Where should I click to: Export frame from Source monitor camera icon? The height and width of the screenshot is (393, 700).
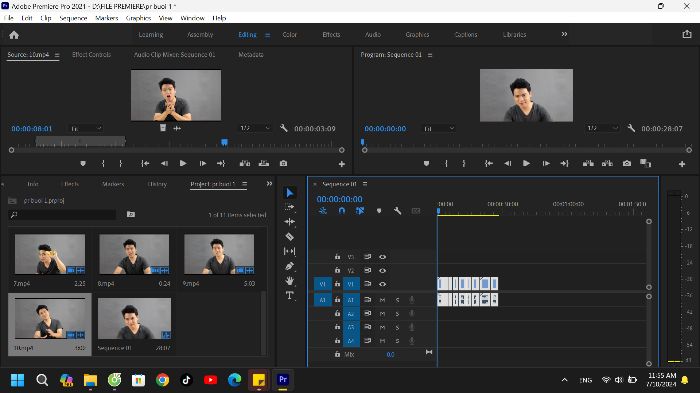283,163
